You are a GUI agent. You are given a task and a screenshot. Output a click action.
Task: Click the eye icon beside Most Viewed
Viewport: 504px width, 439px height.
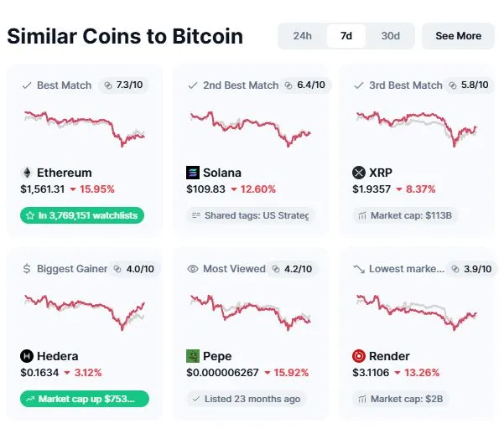tap(193, 269)
